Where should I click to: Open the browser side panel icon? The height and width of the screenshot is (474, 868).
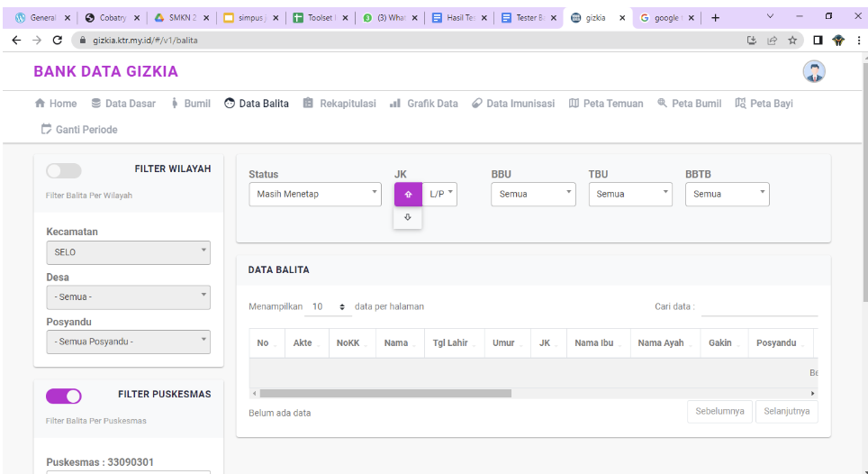click(x=818, y=40)
